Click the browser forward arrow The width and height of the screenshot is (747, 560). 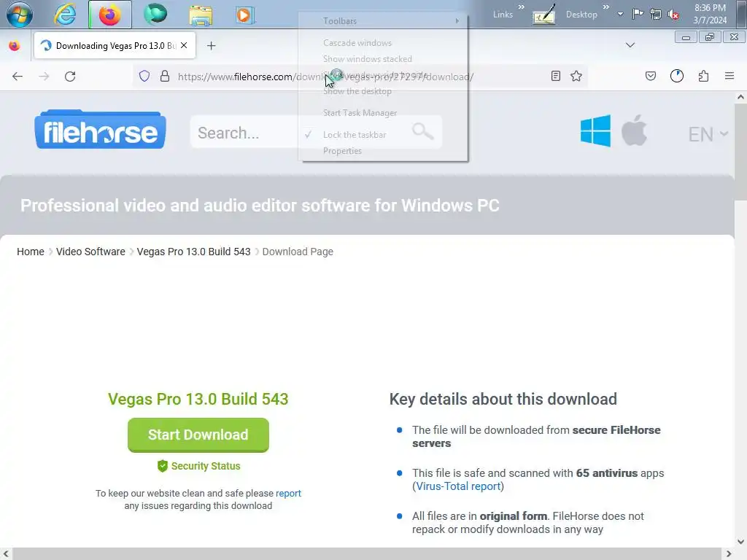(44, 76)
